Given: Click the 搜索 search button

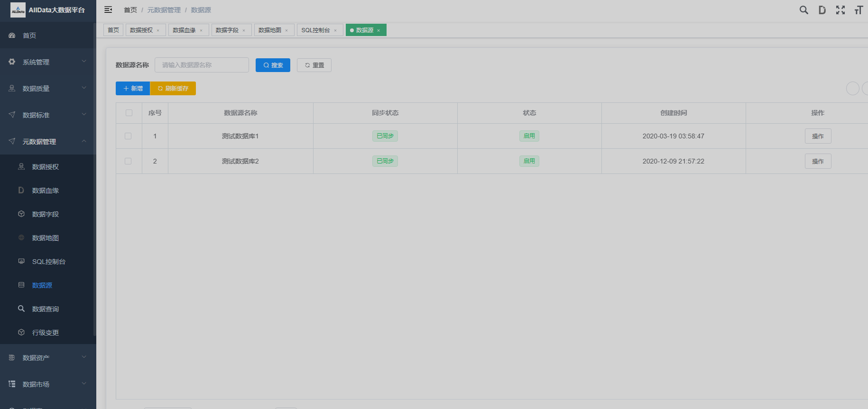Looking at the screenshot, I should 273,65.
